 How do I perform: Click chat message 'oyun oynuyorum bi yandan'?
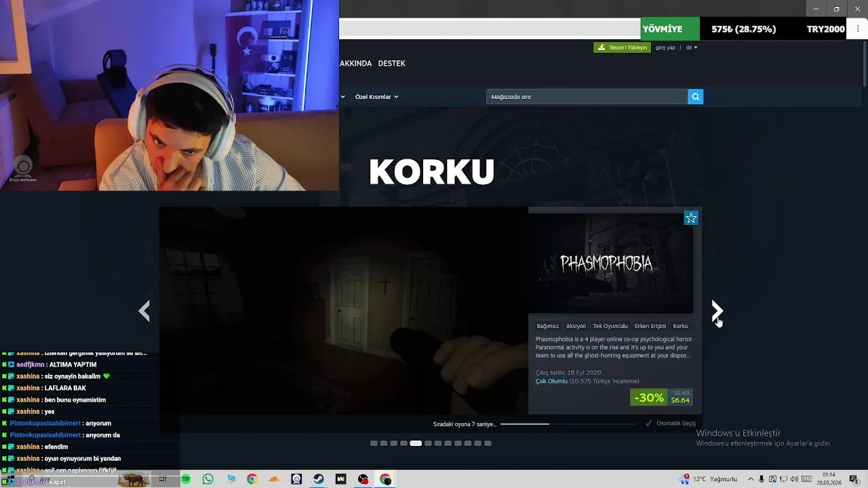pyautogui.click(x=83, y=459)
